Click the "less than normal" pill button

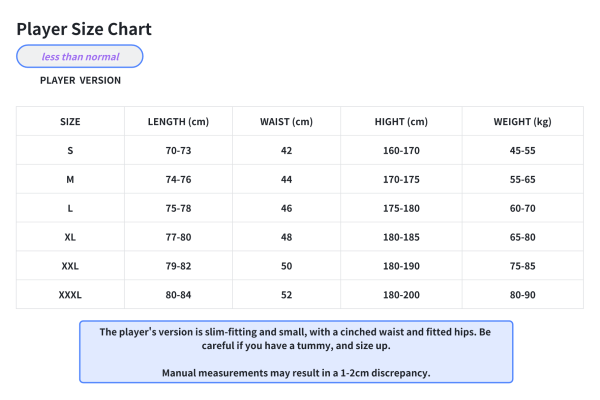click(80, 57)
